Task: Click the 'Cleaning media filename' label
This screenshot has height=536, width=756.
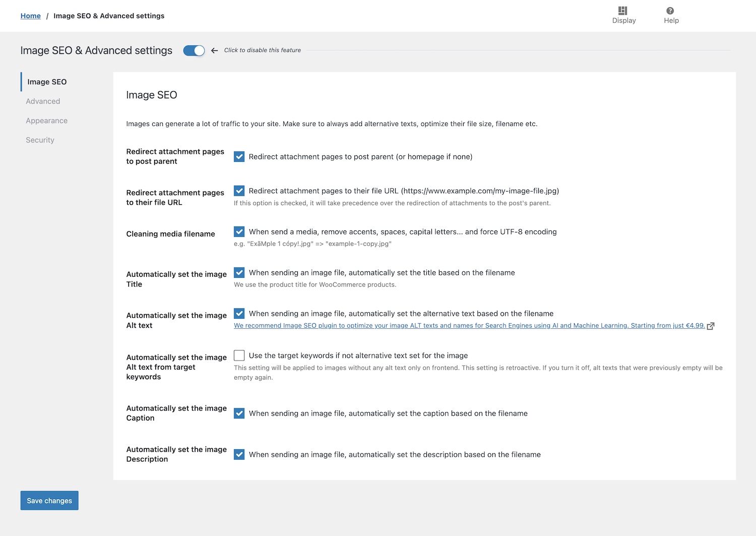Action: 170,234
